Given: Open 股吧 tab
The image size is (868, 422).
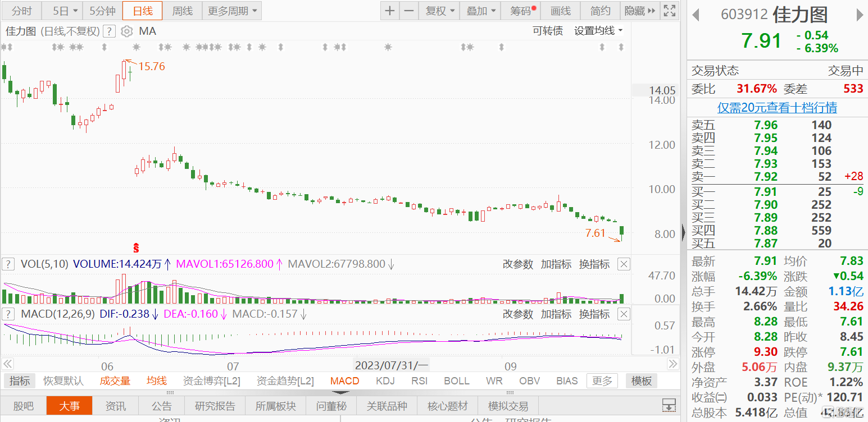Looking at the screenshot, I should coord(23,406).
